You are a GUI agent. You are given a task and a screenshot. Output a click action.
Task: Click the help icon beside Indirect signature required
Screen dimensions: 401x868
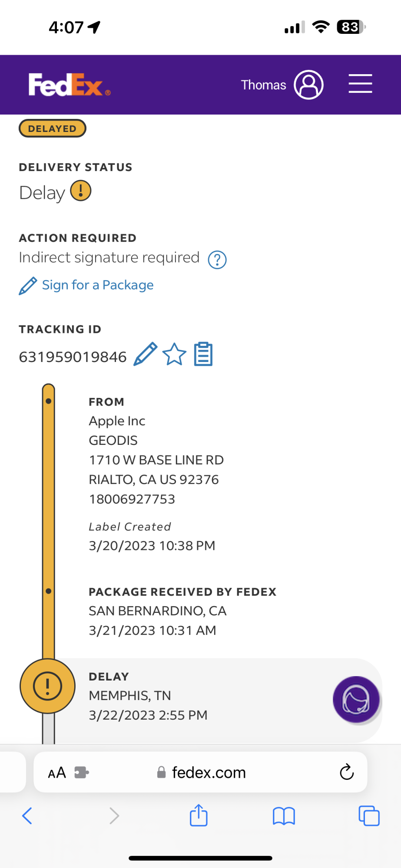(x=217, y=260)
